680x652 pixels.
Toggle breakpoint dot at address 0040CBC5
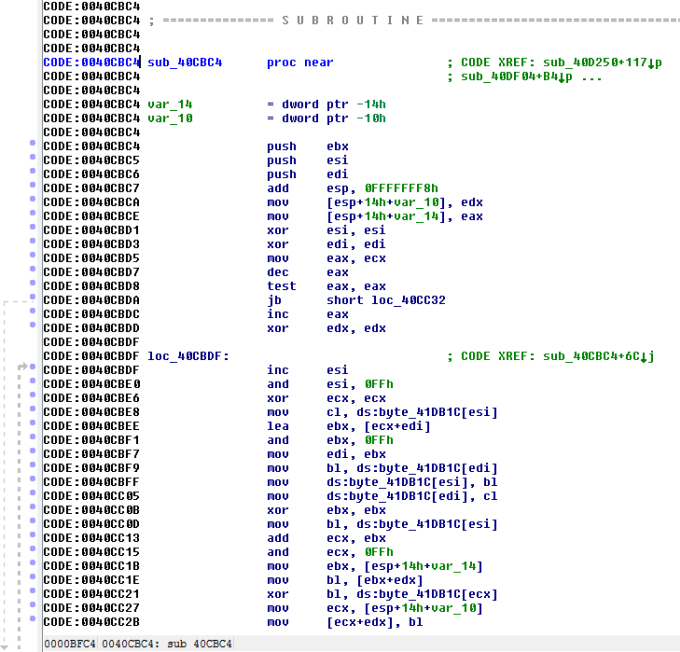pos(33,157)
